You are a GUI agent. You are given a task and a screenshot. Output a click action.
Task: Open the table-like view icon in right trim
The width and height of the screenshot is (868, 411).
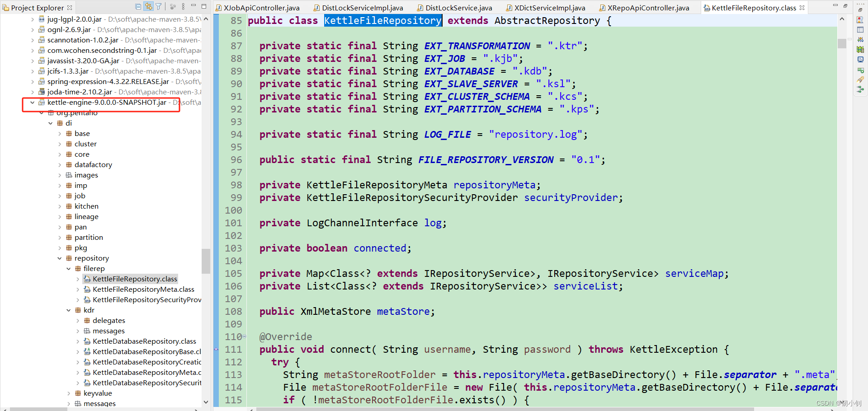coord(860,30)
